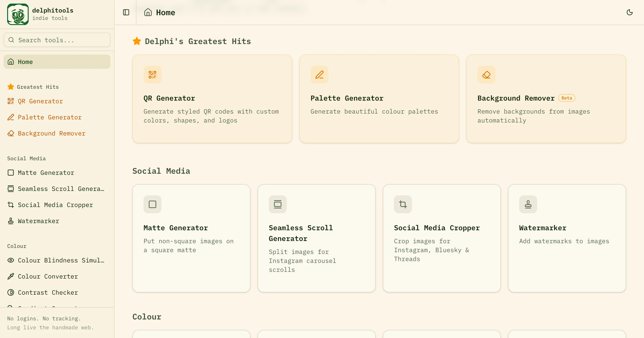The height and width of the screenshot is (338, 644).
Task: Click the Matte Generator sidebar square icon
Action: point(11,173)
